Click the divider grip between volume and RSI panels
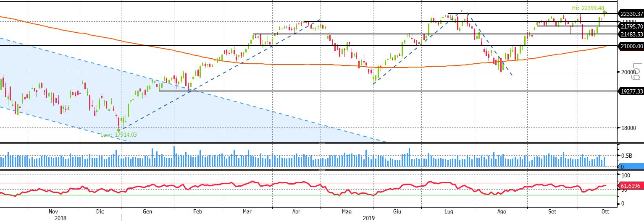This screenshot has height=221, width=644. click(322, 169)
